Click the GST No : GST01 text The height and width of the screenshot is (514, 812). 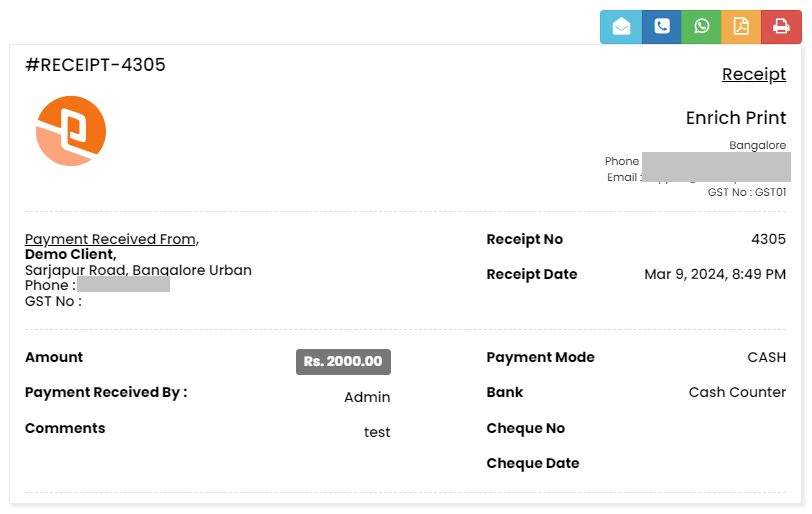[x=746, y=192]
